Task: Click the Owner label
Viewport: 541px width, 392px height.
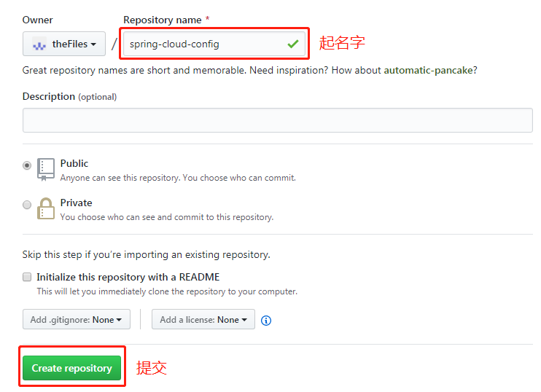Action: click(38, 20)
